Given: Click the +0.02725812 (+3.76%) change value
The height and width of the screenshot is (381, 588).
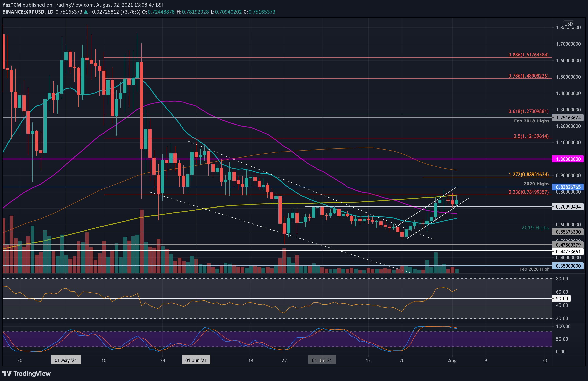Looking at the screenshot, I should (115, 12).
